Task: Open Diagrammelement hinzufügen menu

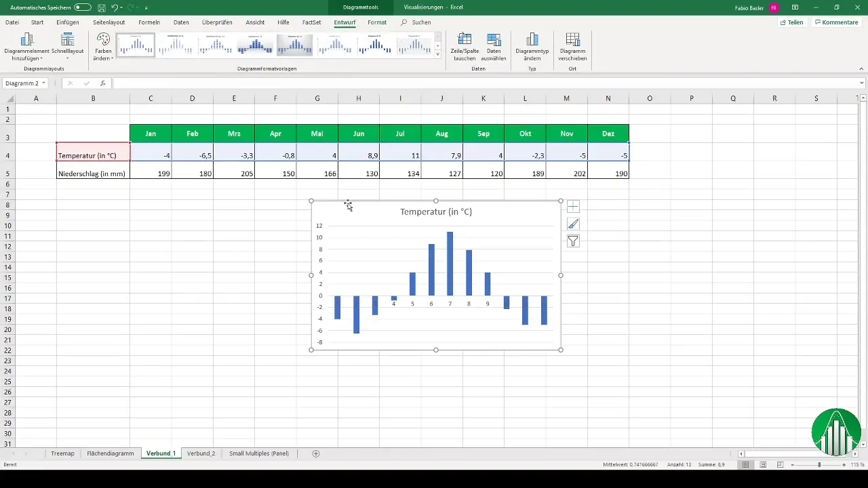Action: (x=27, y=46)
